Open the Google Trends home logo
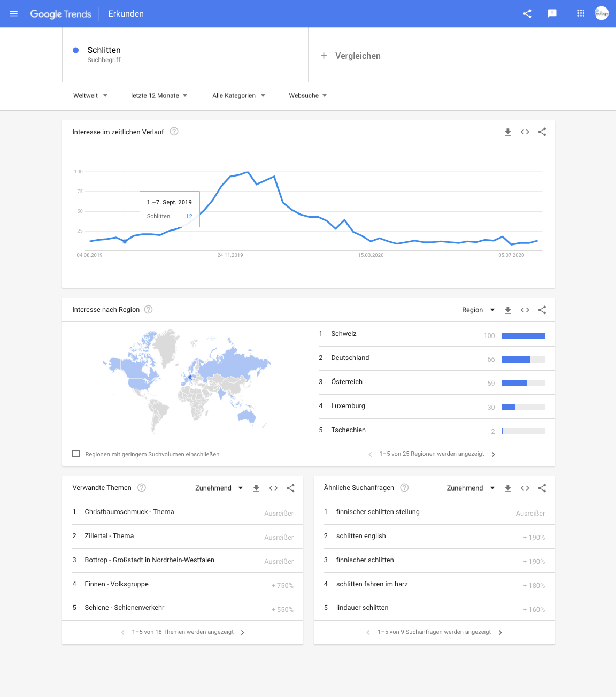The width and height of the screenshot is (616, 697). (60, 14)
